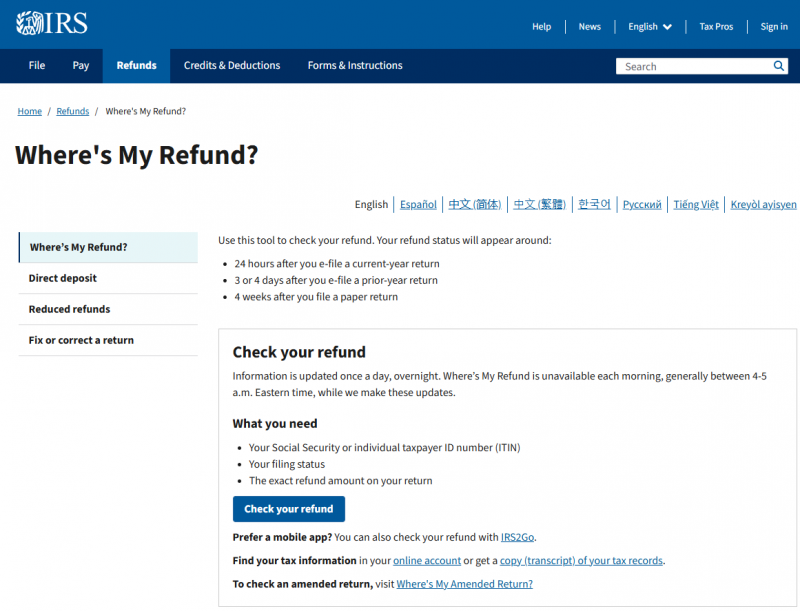Select the Pay navigation item
The width and height of the screenshot is (800, 611).
coord(80,66)
